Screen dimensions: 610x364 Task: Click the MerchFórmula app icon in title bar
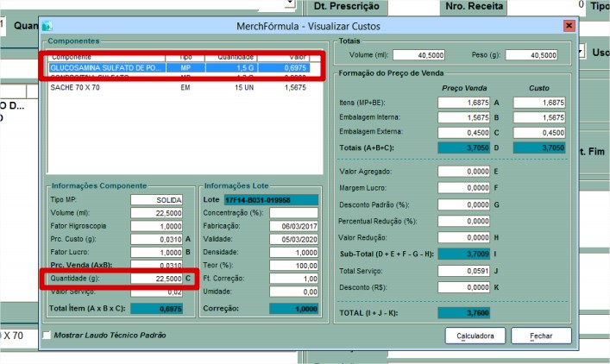(47, 27)
